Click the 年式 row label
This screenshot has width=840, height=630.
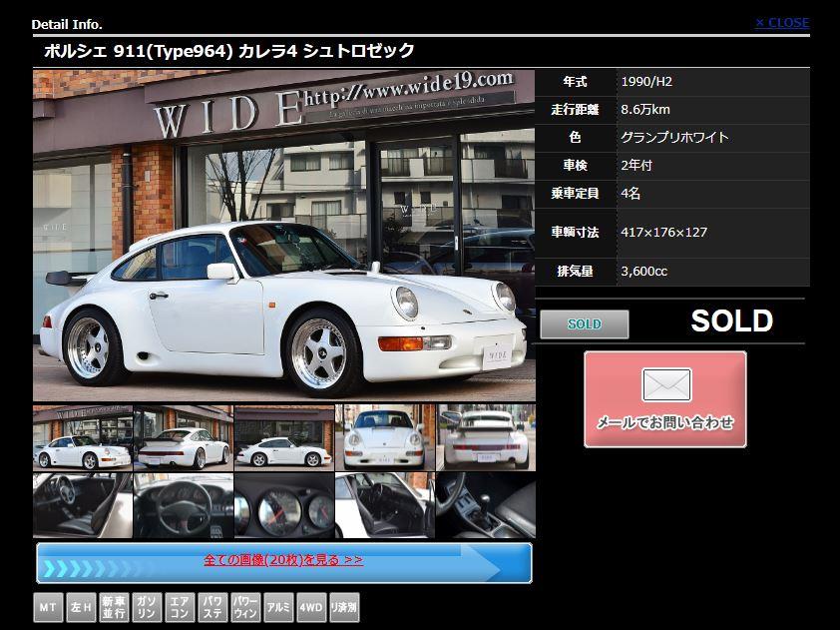coord(575,82)
